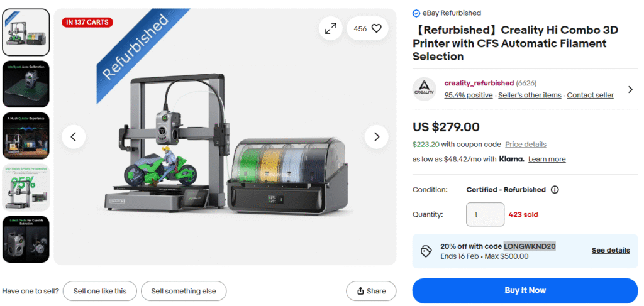Share this listing

(x=371, y=291)
